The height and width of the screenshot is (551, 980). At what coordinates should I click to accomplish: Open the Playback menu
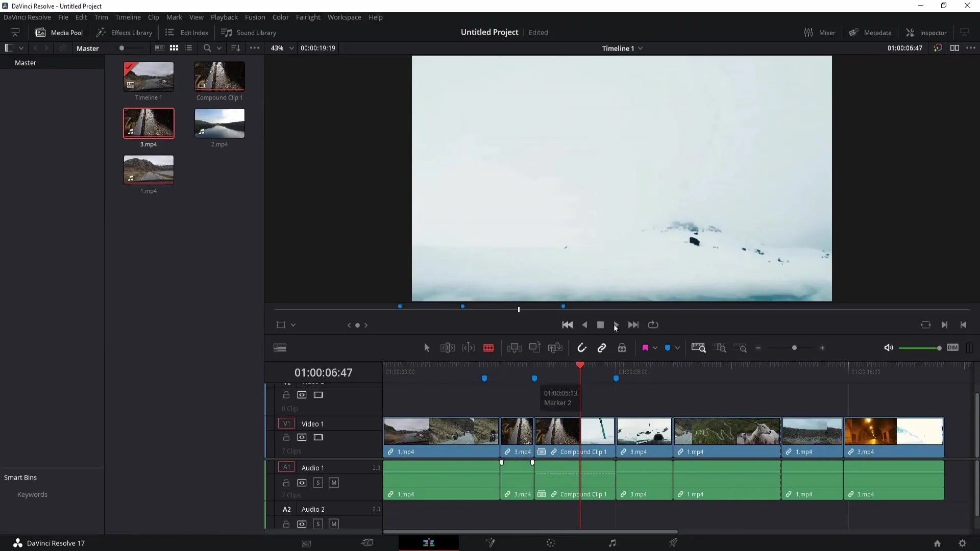(224, 17)
